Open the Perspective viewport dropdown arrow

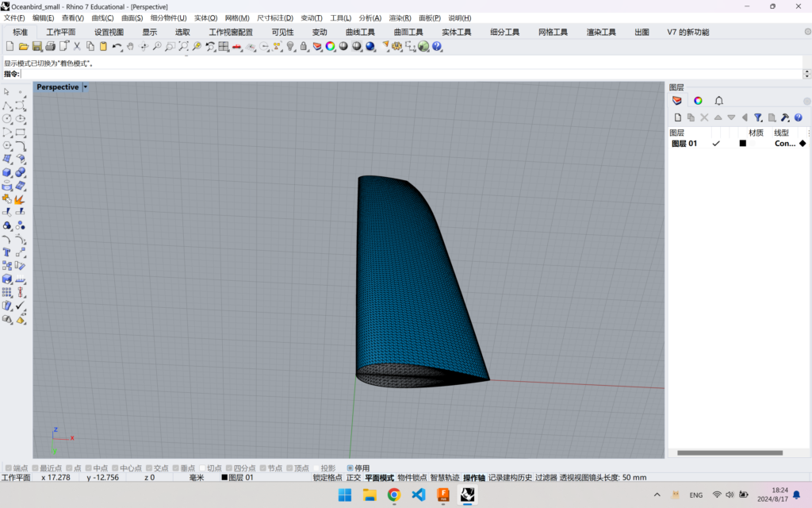point(85,87)
